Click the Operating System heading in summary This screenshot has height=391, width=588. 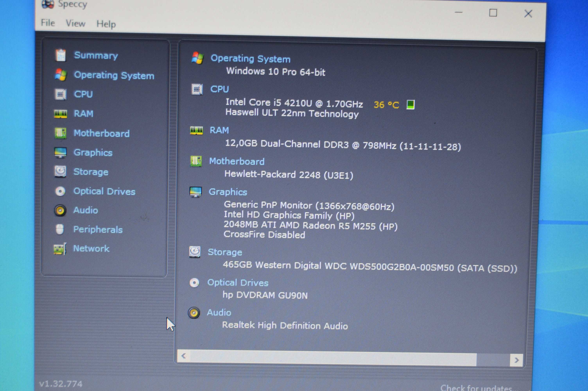coord(250,59)
